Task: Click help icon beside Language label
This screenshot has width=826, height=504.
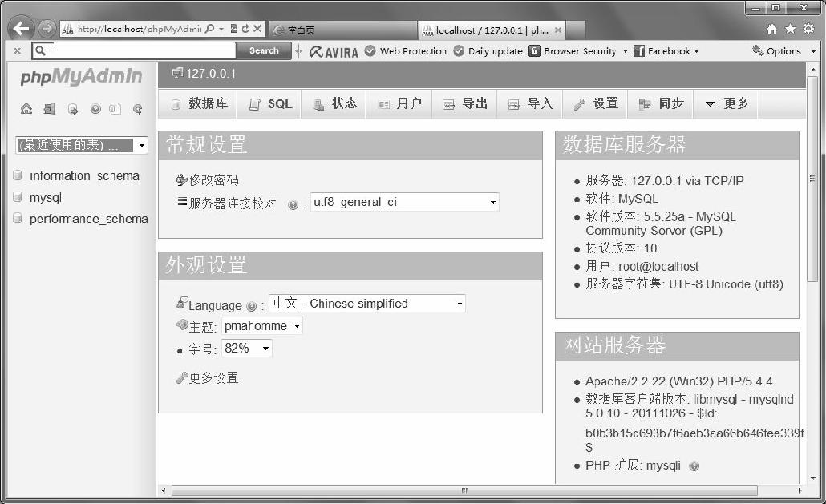Action: (x=251, y=306)
